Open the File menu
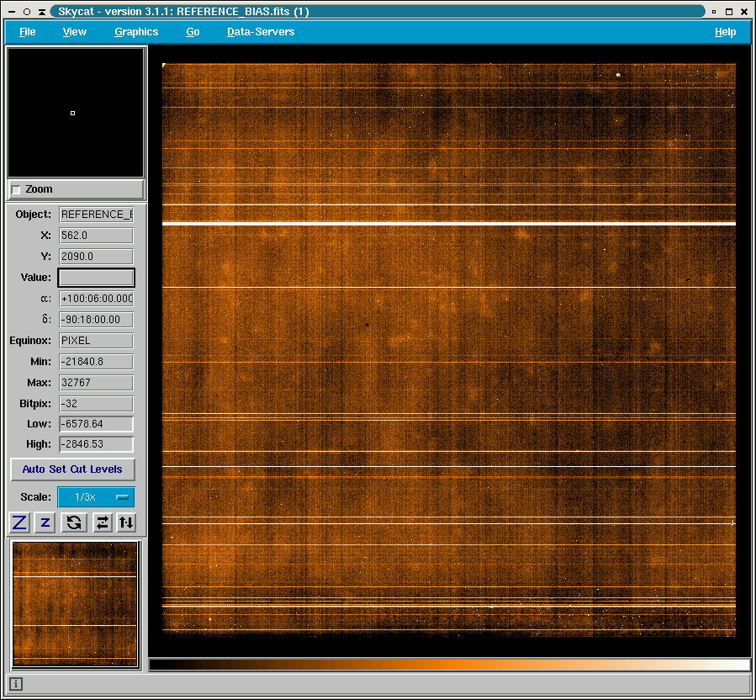 click(27, 32)
